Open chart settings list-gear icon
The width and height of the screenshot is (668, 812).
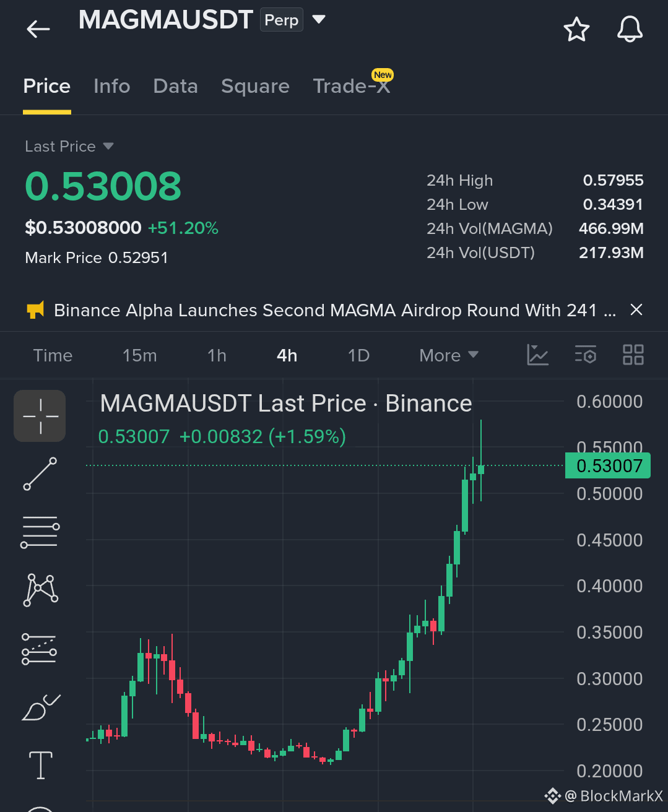point(585,355)
